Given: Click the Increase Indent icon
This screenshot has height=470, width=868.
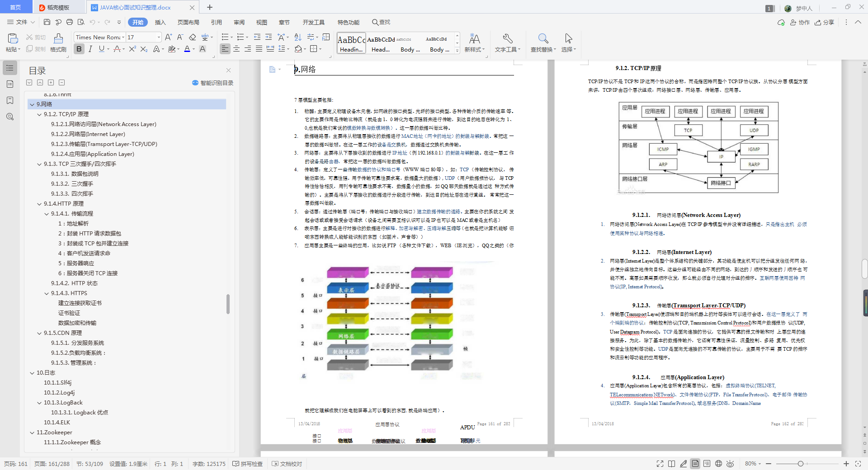Looking at the screenshot, I should (x=269, y=37).
